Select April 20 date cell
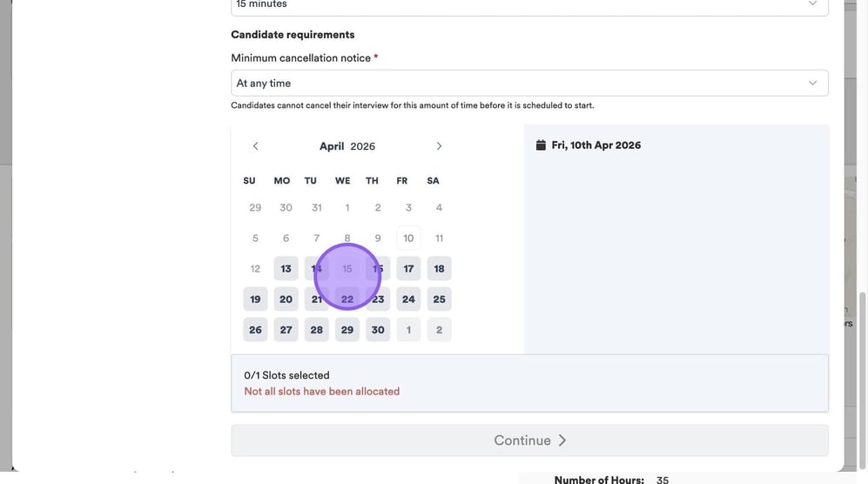Viewport: 868px width, 484px height. tap(286, 299)
